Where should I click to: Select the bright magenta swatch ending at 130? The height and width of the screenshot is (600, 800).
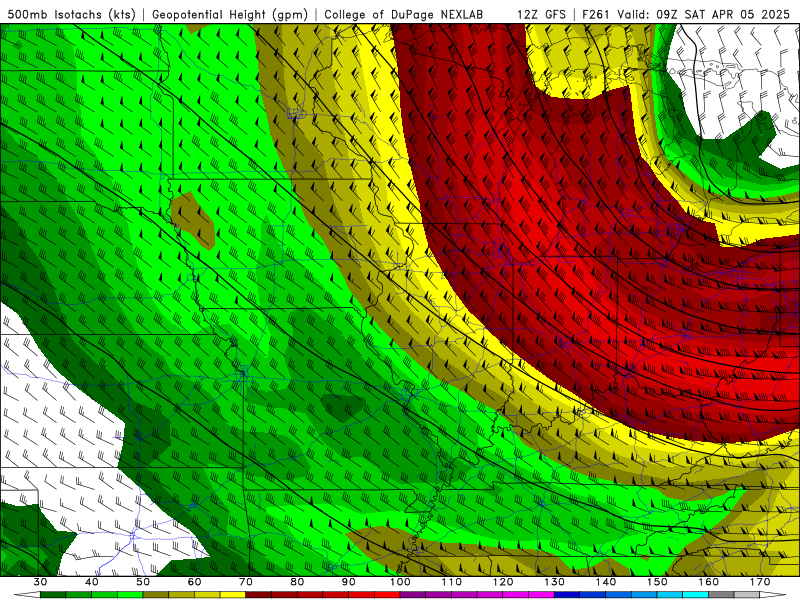tap(541, 594)
